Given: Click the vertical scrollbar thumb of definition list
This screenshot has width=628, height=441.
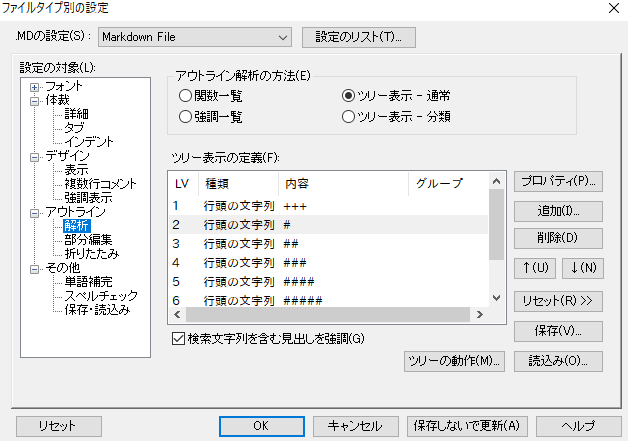Looking at the screenshot, I should click(x=497, y=225).
